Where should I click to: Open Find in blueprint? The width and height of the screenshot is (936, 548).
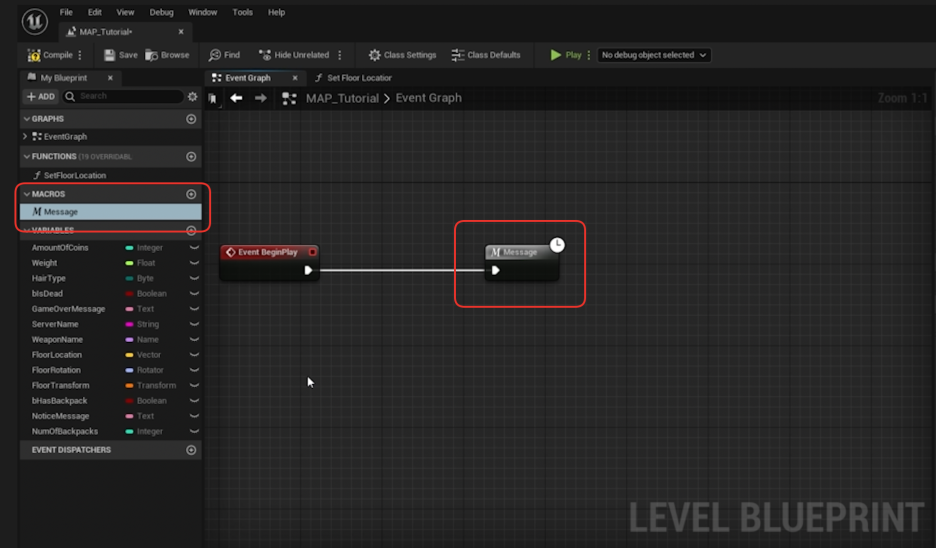(x=224, y=55)
